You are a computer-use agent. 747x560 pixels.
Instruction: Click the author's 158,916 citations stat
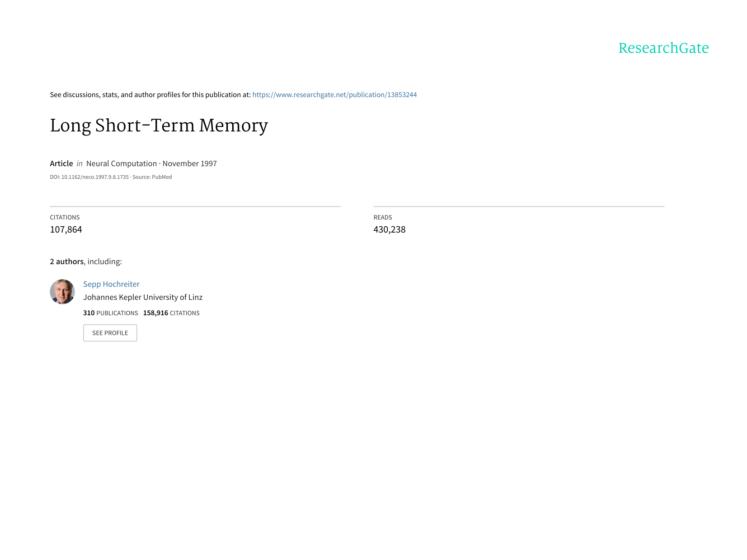(x=171, y=313)
